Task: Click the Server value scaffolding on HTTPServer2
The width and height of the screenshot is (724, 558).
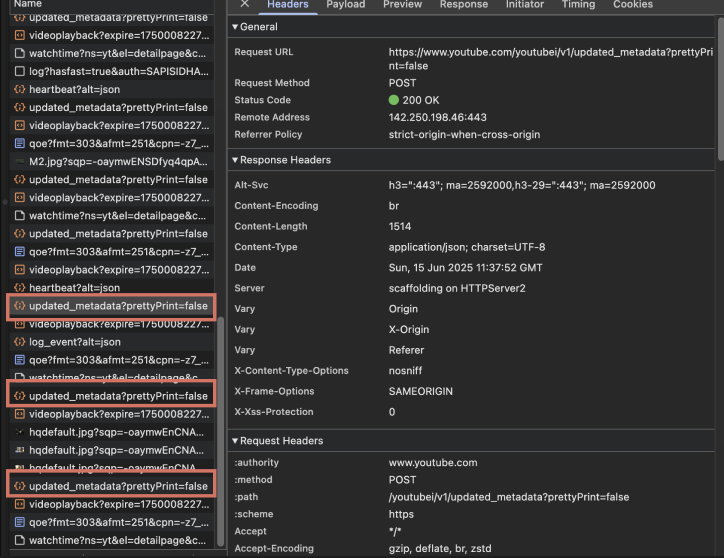Action: [457, 288]
